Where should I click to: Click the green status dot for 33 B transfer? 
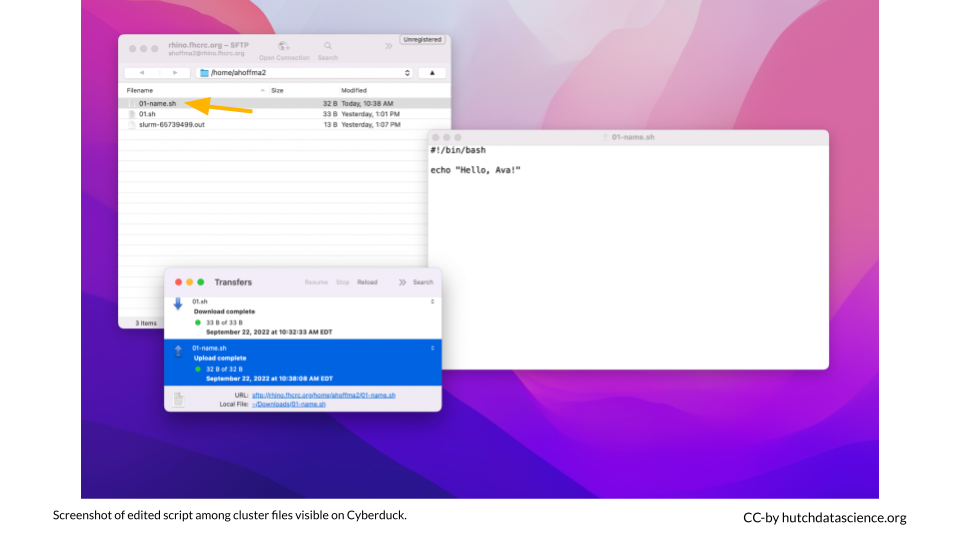[x=198, y=323]
